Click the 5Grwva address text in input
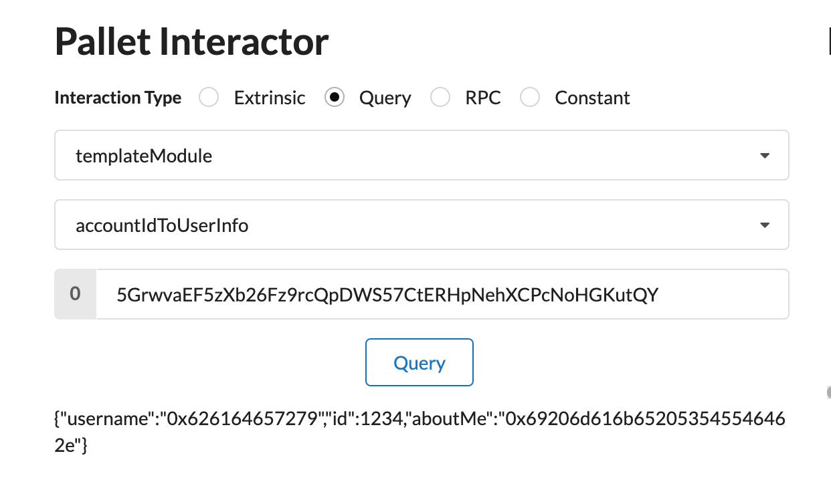The width and height of the screenshot is (831, 504). [x=387, y=294]
